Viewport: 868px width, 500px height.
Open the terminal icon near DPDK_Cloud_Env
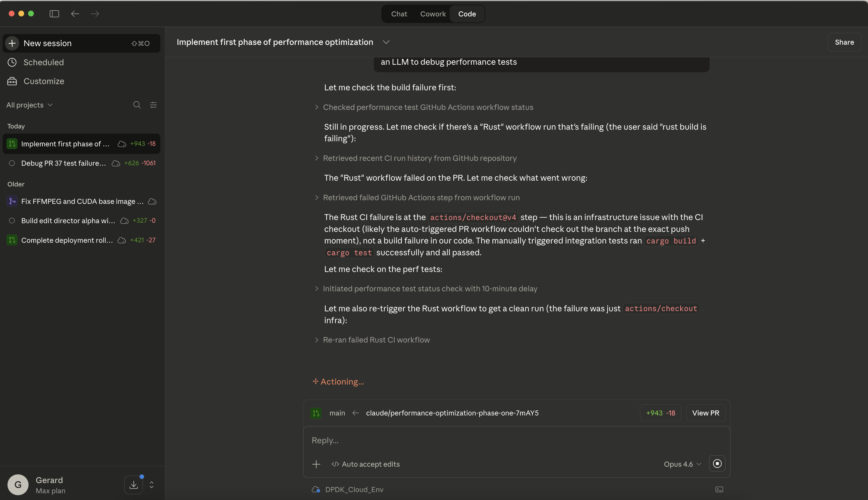719,489
